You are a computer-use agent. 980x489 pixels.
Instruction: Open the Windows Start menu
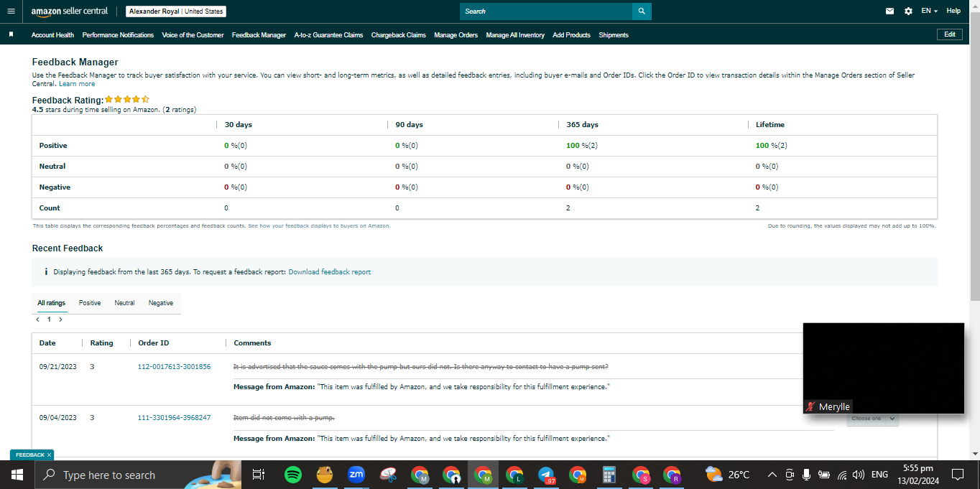point(17,475)
